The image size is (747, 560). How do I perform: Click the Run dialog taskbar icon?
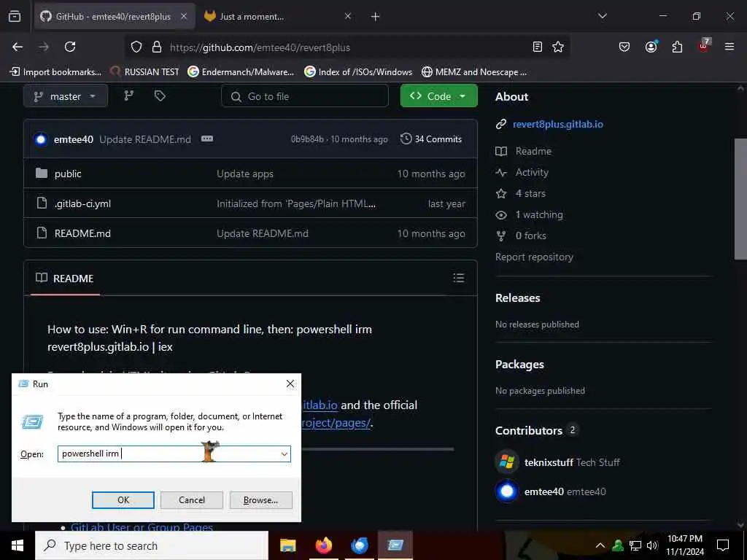coord(395,545)
